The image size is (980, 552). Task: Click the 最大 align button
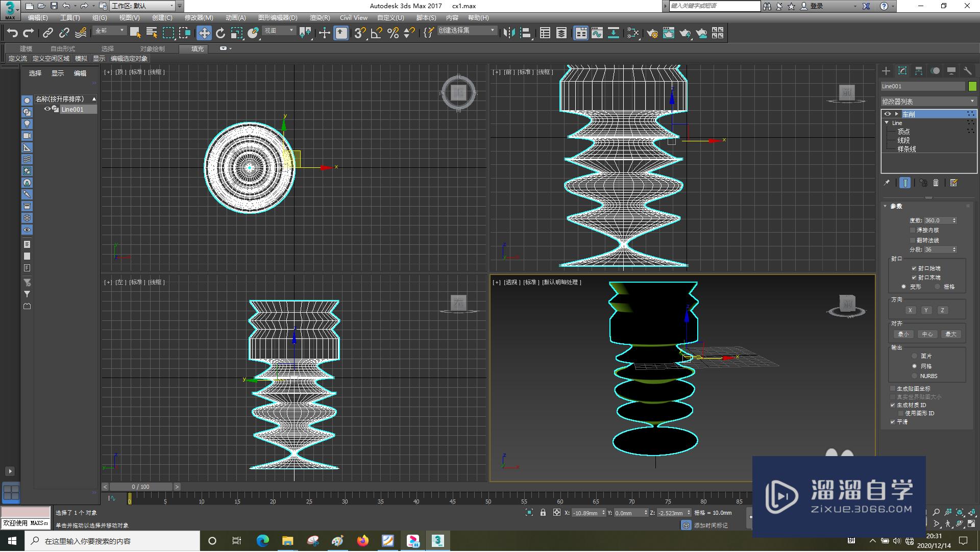[951, 334]
